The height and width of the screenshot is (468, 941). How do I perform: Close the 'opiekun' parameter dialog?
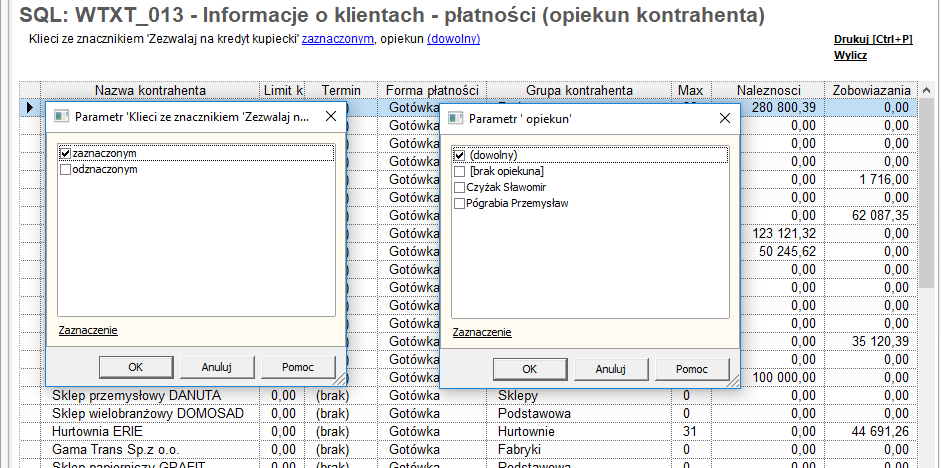tap(725, 119)
